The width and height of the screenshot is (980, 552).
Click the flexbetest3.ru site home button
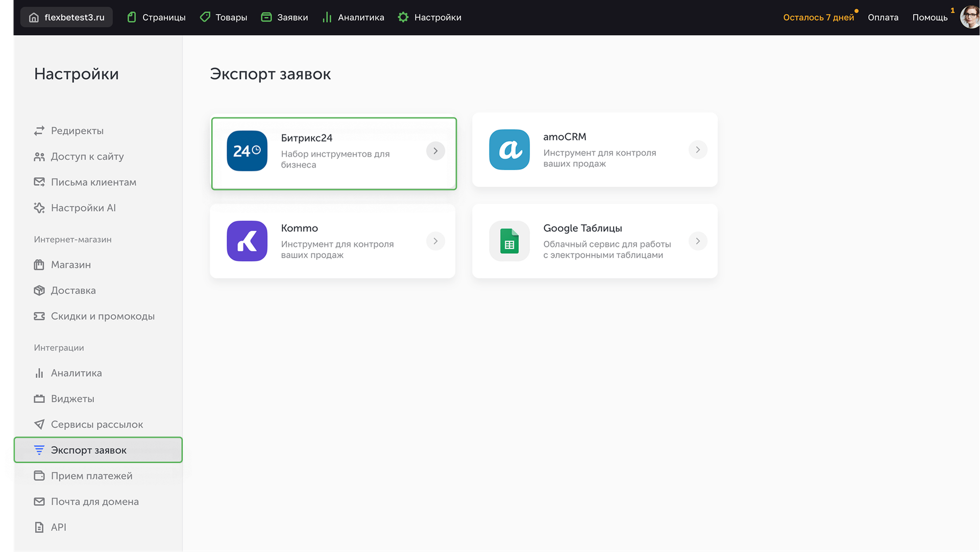click(x=66, y=17)
